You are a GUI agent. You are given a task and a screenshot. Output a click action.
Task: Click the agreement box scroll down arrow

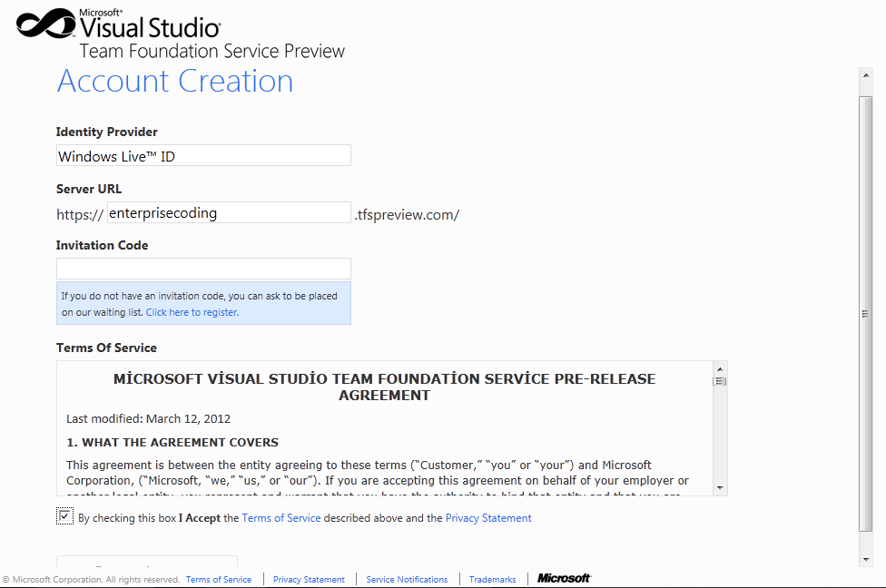coord(720,488)
